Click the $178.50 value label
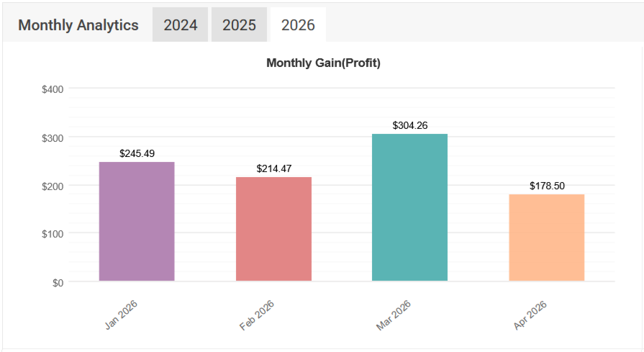644x352 pixels. (547, 186)
